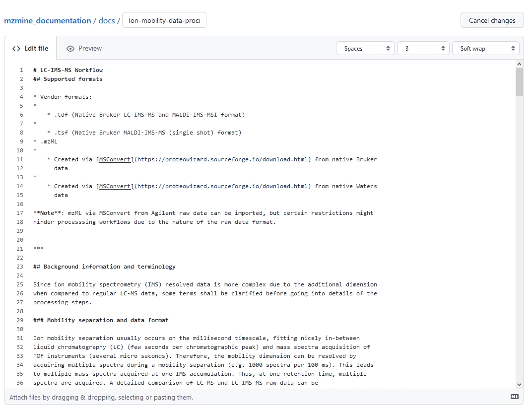Click the '***' separator on line 21
This screenshot has height=411, width=532.
click(38, 248)
